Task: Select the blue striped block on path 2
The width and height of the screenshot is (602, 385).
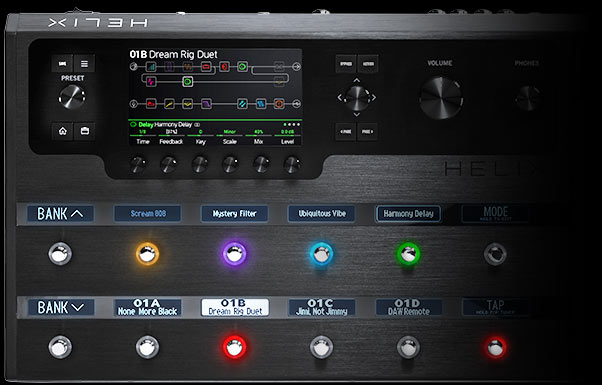Action: pos(261,104)
